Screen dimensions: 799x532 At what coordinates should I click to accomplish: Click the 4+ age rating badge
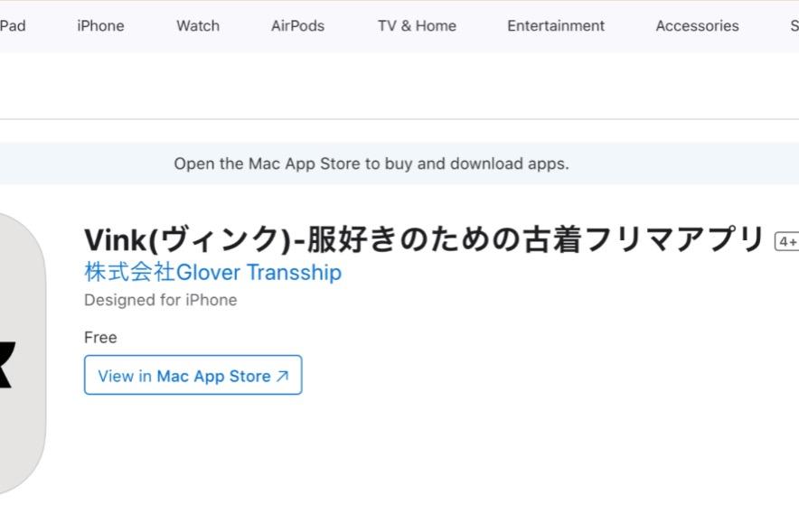786,241
